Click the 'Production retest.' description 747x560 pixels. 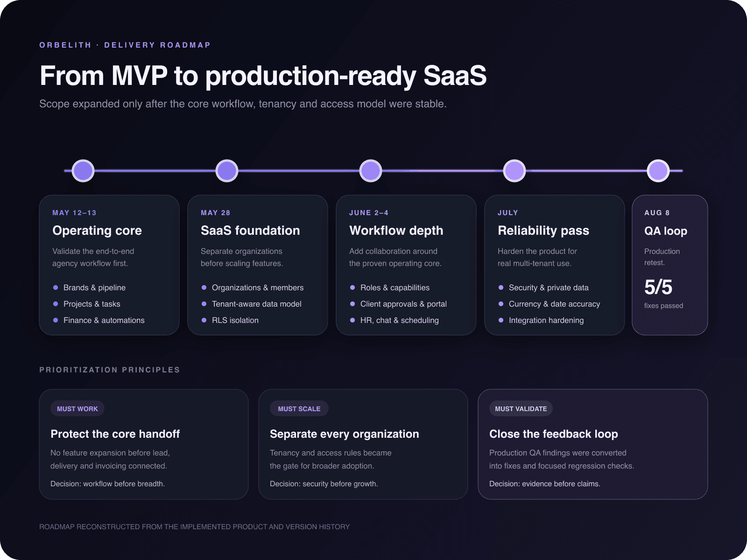click(x=662, y=257)
